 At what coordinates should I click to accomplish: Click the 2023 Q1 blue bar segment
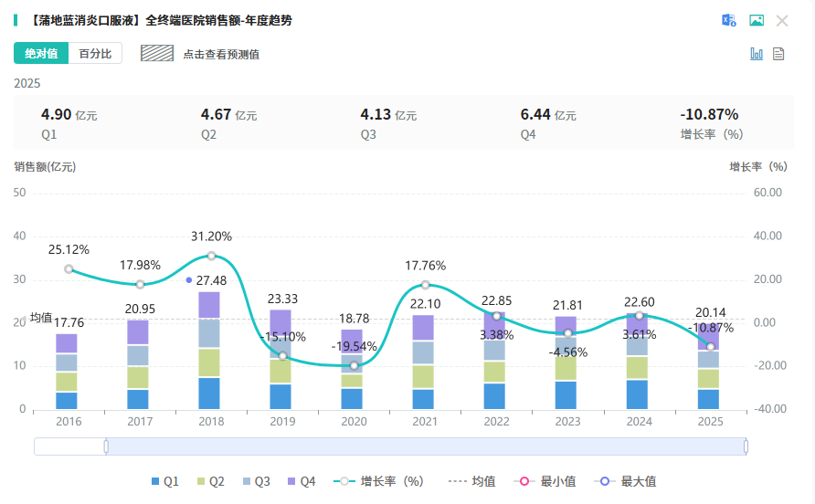point(566,394)
